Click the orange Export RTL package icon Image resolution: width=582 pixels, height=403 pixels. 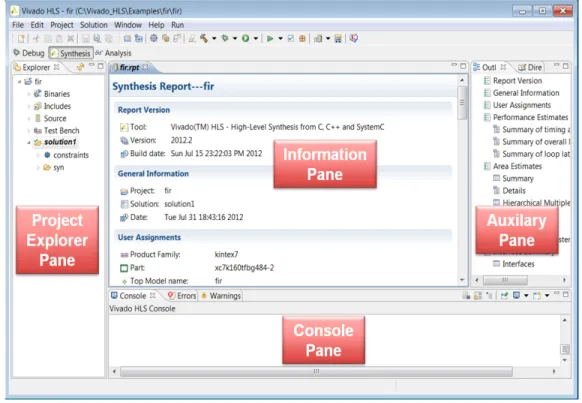302,38
